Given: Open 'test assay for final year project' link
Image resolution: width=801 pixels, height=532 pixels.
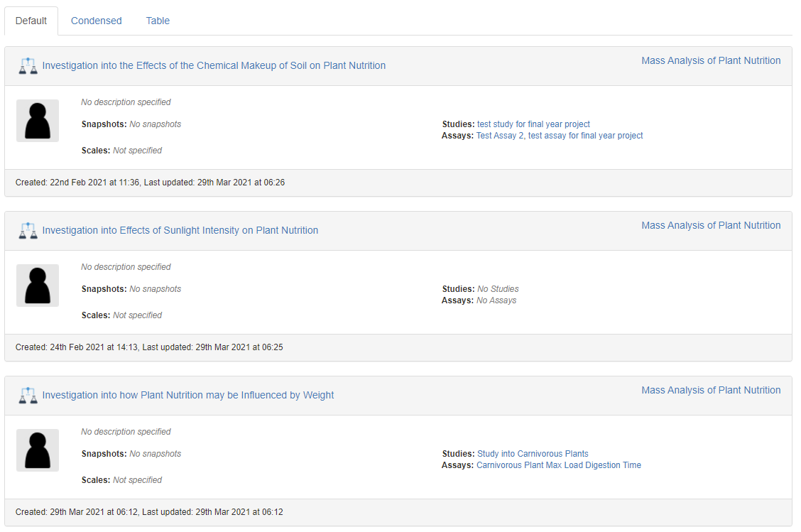Looking at the screenshot, I should coord(586,136).
